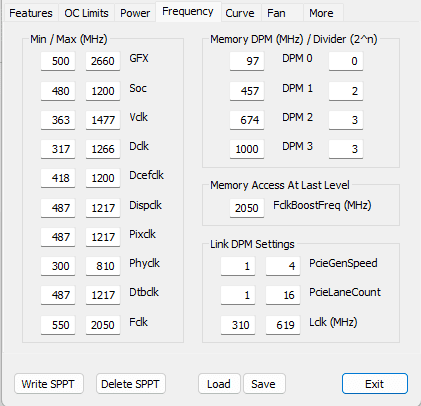421x406 pixels.
Task: Select the GFX max frequency field
Action: coord(103,61)
